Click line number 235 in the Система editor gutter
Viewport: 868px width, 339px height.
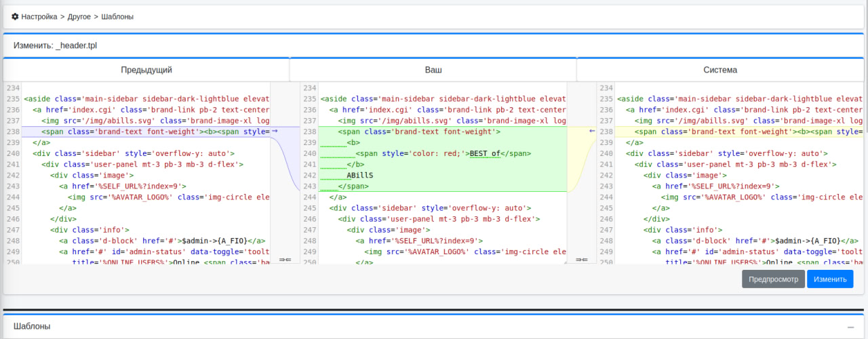606,99
